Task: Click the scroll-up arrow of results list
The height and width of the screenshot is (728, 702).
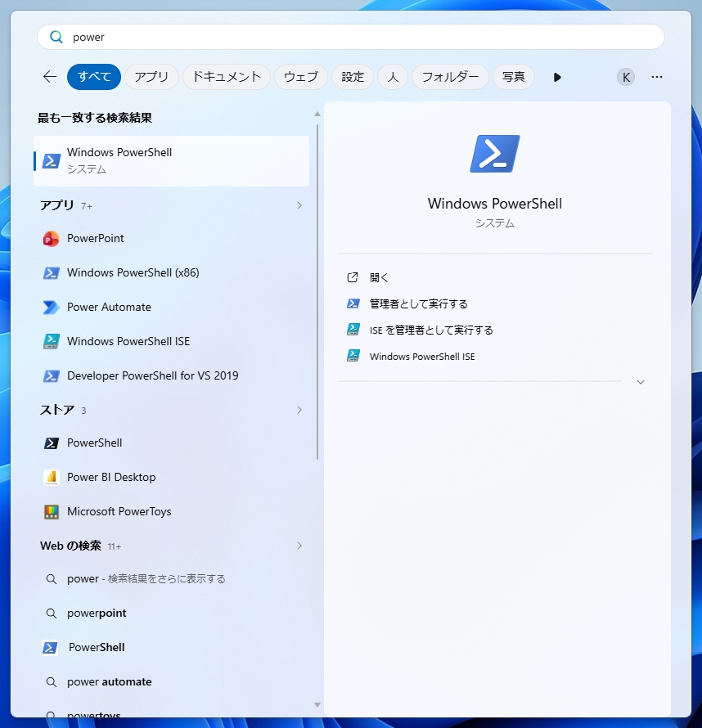Action: [x=317, y=114]
